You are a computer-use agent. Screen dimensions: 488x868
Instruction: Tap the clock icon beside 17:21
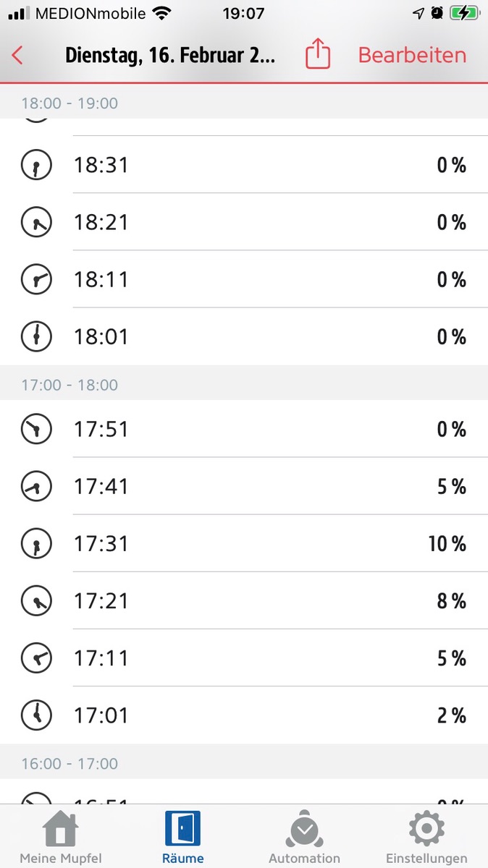tap(35, 601)
